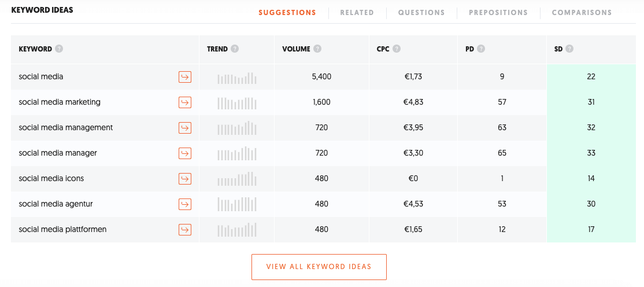644x287 pixels.
Task: Open arrow icon for 'social media plattformen'
Action: click(185, 230)
